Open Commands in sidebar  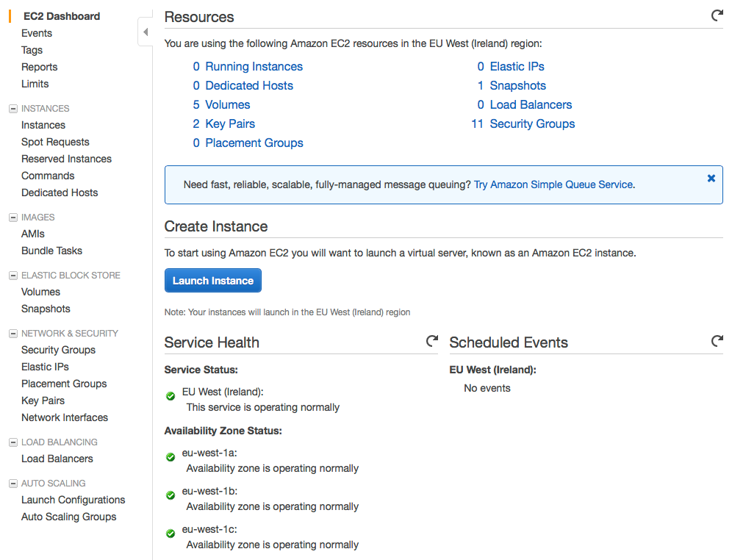(x=48, y=176)
